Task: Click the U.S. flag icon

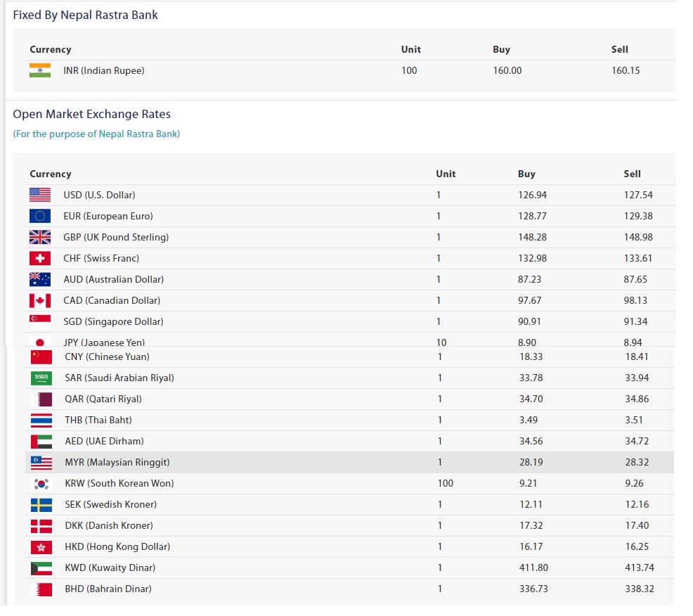Action: click(40, 195)
